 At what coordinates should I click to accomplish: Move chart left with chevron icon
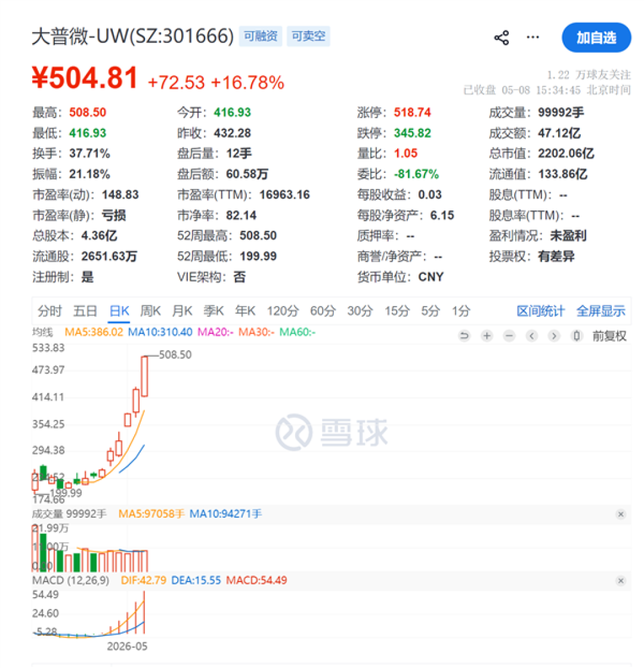(531, 336)
